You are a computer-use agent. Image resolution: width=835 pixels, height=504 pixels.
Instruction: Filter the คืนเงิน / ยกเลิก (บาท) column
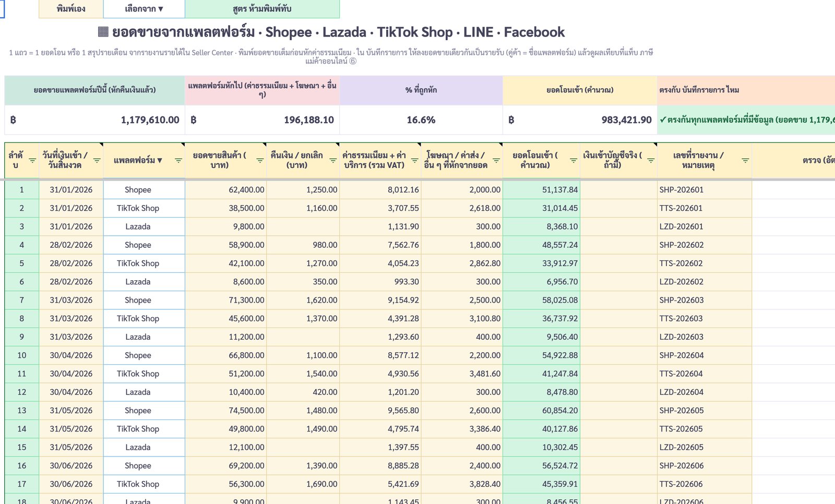(333, 160)
